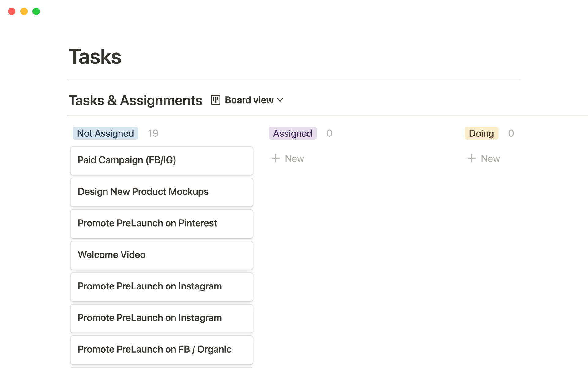The width and height of the screenshot is (588, 368).
Task: Add New card under Assigned
Action: pos(294,159)
